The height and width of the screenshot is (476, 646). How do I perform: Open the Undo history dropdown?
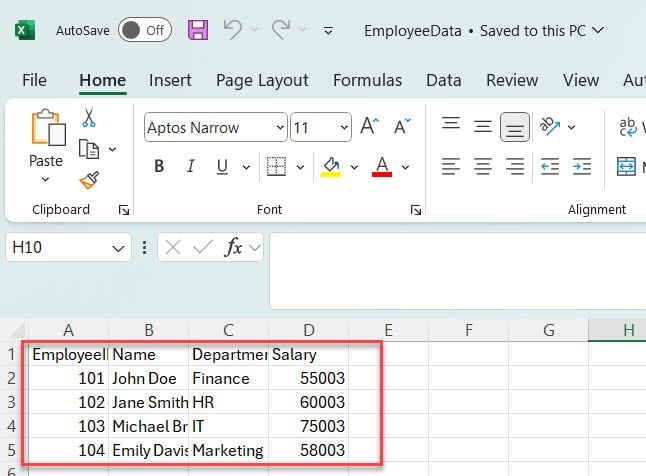(x=254, y=30)
